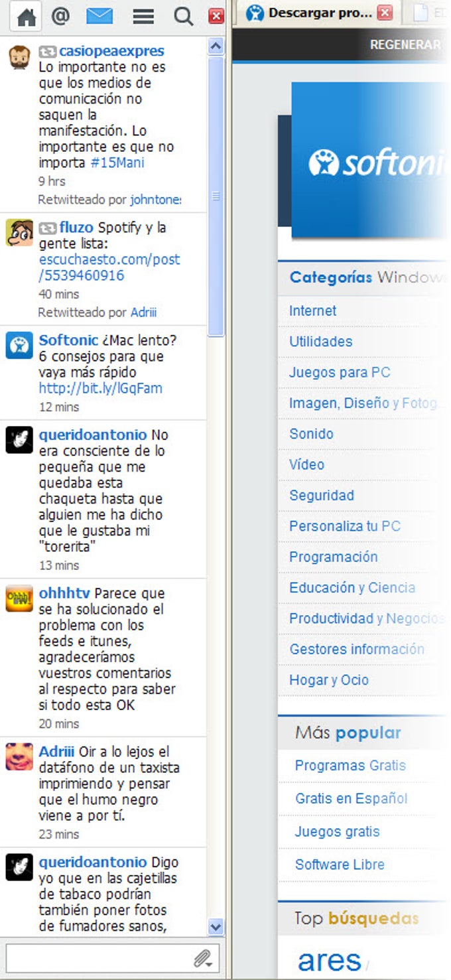Open the Home timeline icon

27,17
